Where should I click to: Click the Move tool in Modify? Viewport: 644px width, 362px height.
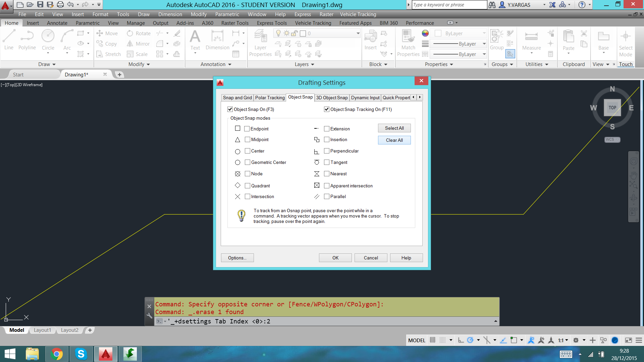[107, 33]
